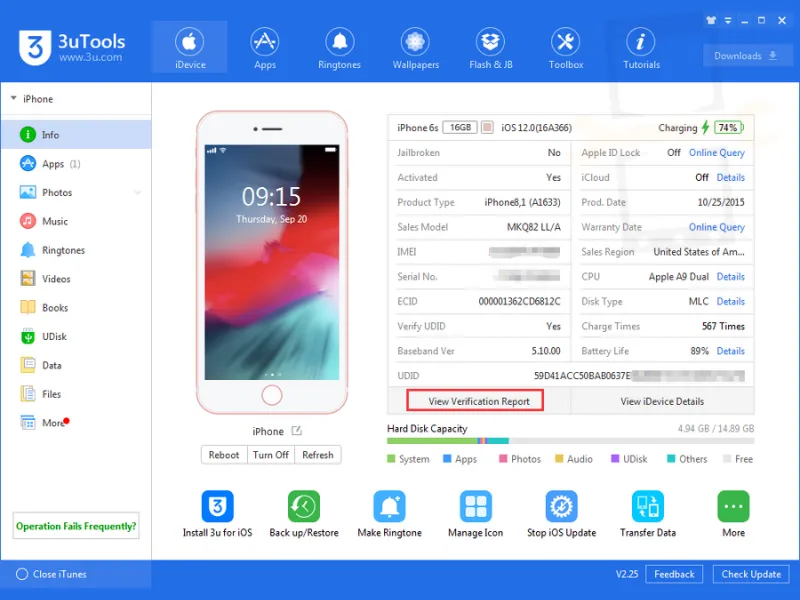Click the Refresh button

[318, 455]
